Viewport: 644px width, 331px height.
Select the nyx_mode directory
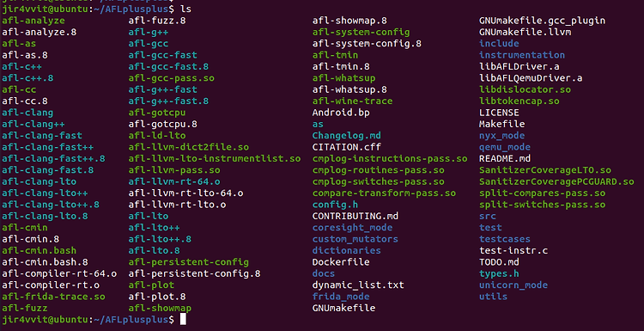click(x=502, y=136)
